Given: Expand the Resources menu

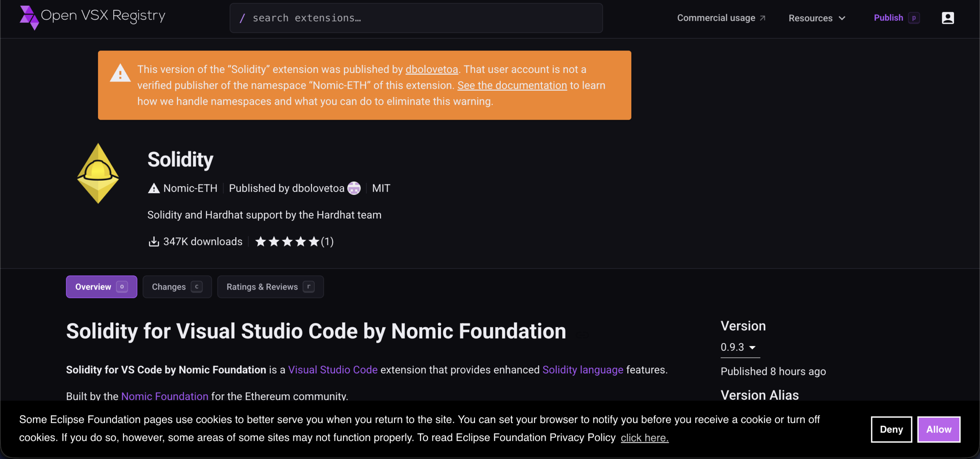Looking at the screenshot, I should tap(817, 18).
